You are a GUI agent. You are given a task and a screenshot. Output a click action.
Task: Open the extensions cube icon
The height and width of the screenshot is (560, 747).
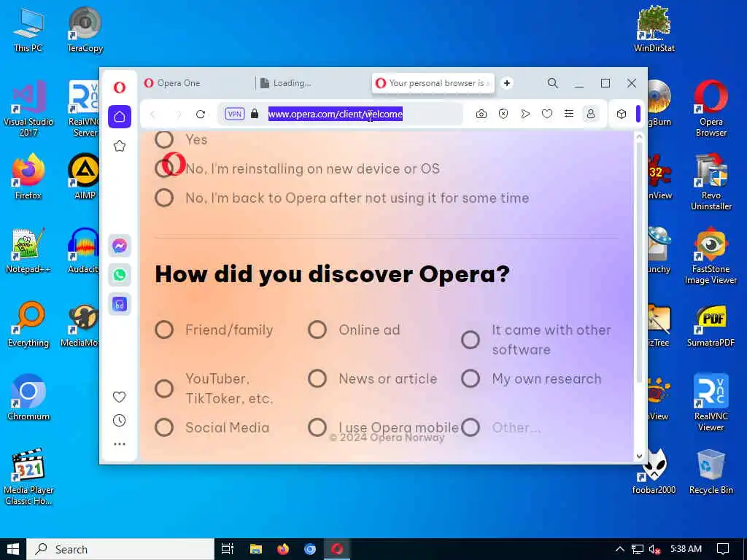pyautogui.click(x=622, y=114)
